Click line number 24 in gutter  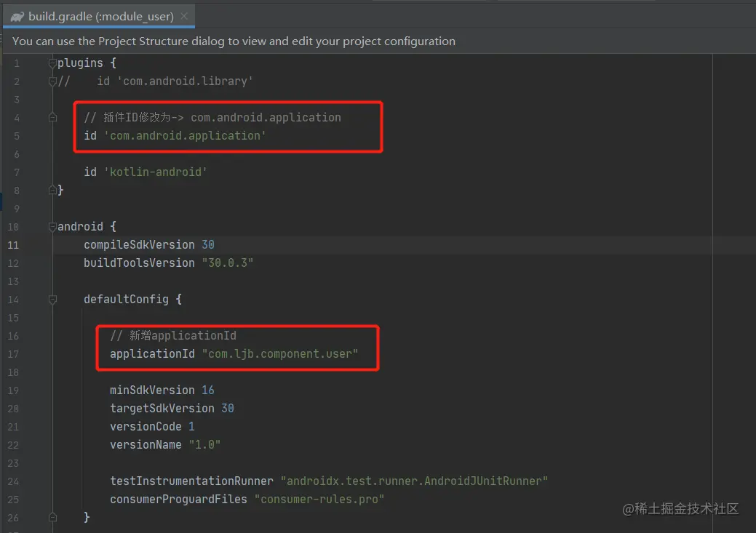pyautogui.click(x=13, y=481)
